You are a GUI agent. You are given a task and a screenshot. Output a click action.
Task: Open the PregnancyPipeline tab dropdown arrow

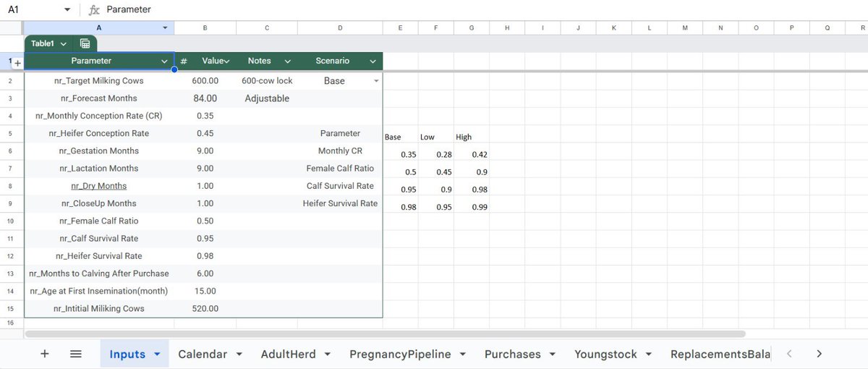[463, 355]
